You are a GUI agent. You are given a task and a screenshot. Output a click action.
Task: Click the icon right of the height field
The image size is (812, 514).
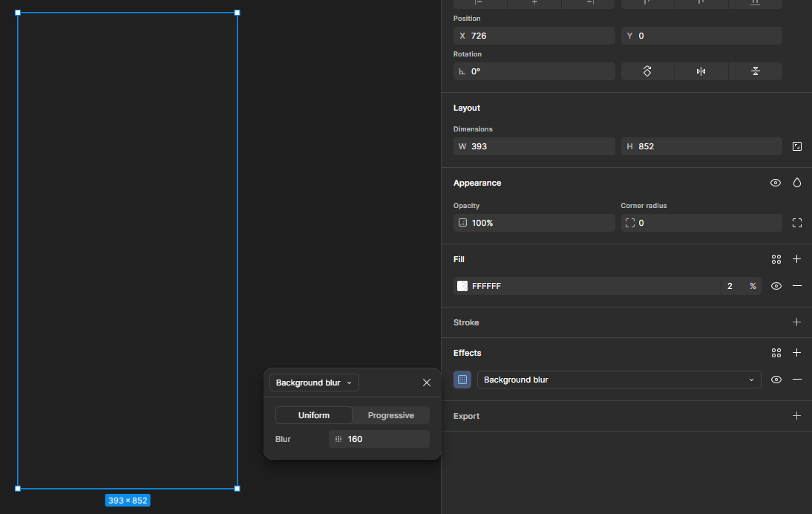point(797,146)
